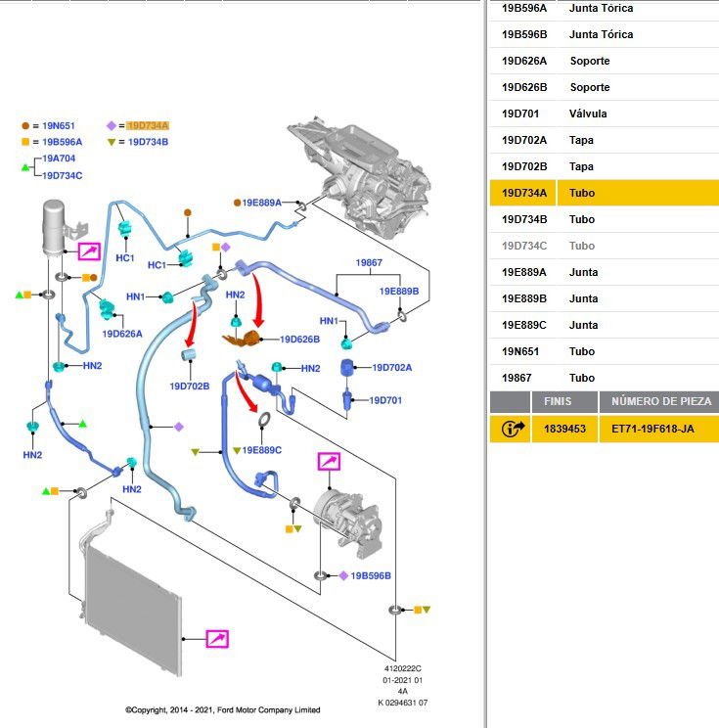Select the 19D734B Tubo row in parts list
Viewport: 719px width, 728px height.
point(604,219)
